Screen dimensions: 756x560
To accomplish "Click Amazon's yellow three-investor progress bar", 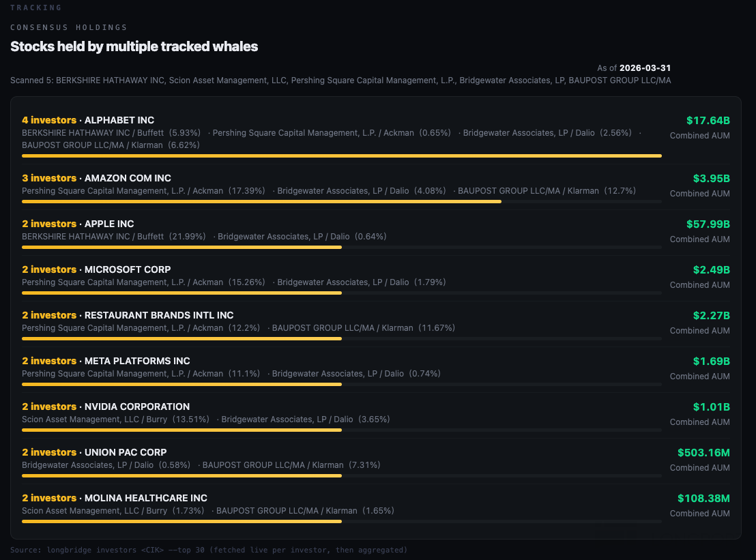I will tap(261, 201).
